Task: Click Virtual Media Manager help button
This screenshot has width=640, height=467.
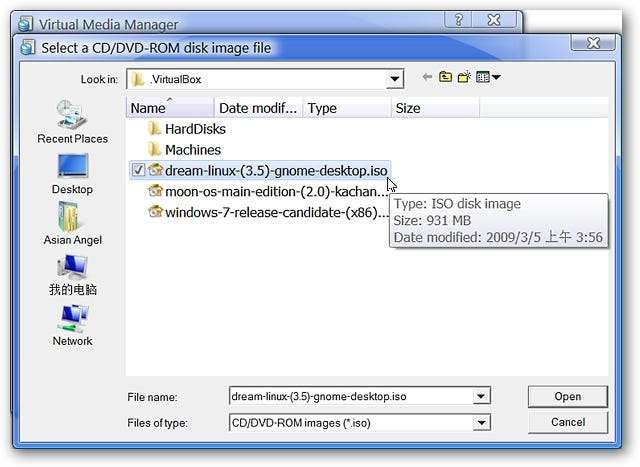Action: click(x=458, y=20)
